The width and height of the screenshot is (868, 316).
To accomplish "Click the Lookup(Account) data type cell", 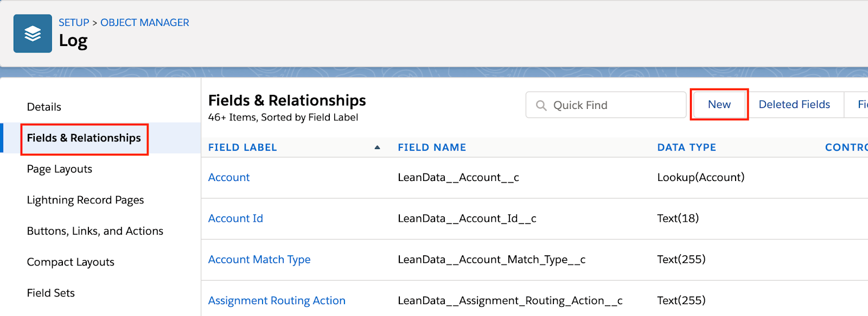I will pyautogui.click(x=700, y=177).
